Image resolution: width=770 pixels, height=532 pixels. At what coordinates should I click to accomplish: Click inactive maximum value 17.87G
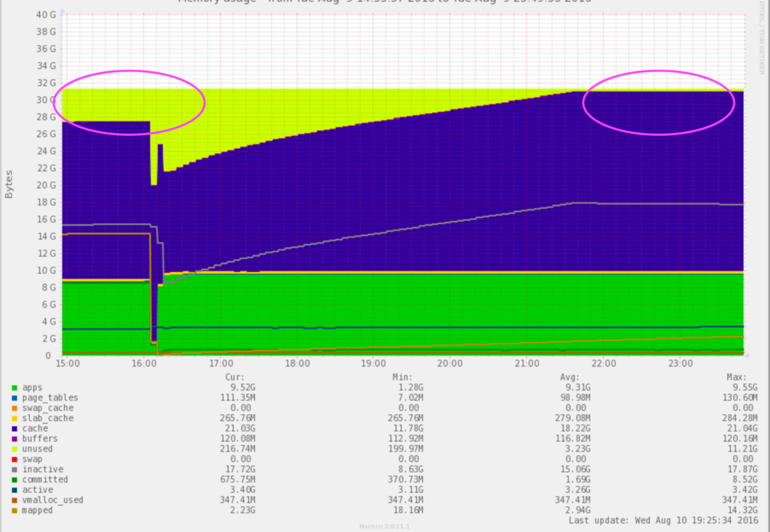(742, 470)
